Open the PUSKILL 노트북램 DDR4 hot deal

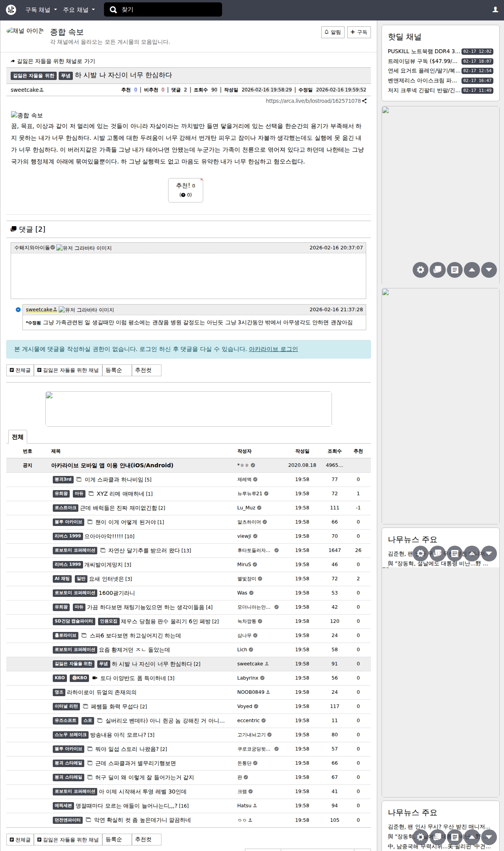click(x=424, y=51)
